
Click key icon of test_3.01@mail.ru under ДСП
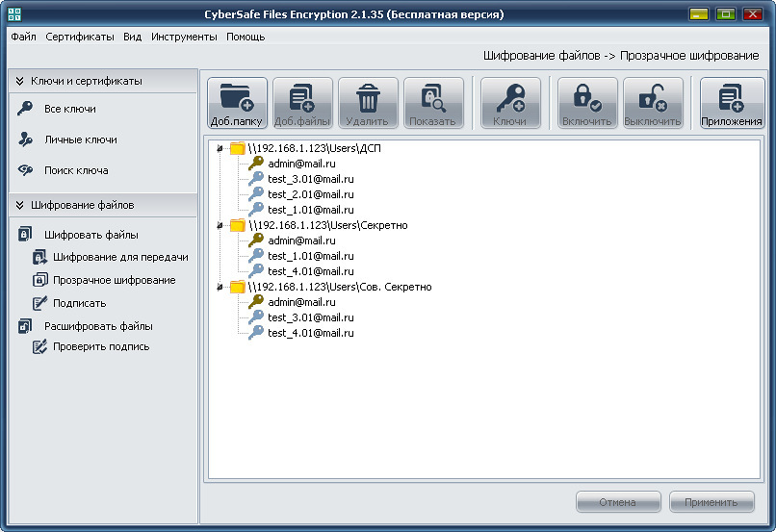pyautogui.click(x=256, y=179)
